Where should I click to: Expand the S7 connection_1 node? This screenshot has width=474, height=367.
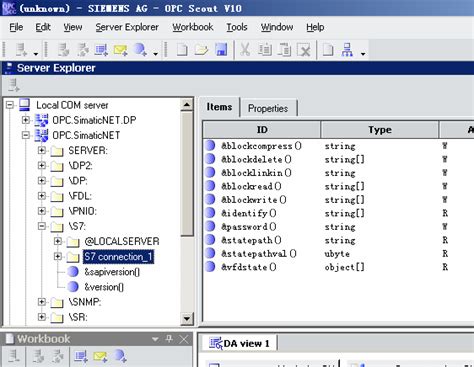click(x=58, y=256)
